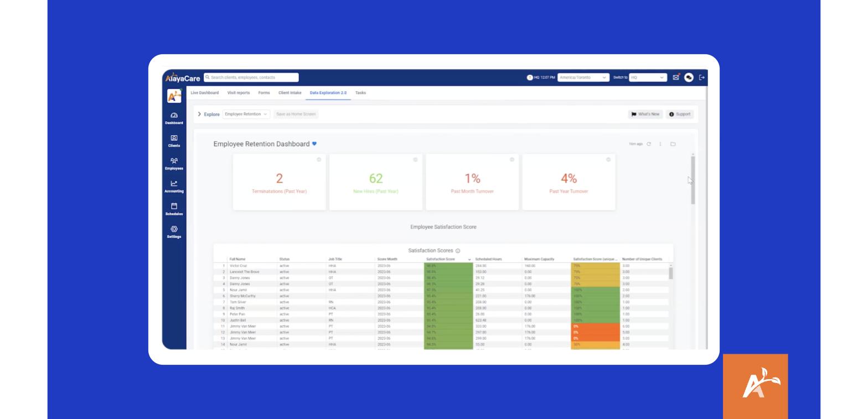This screenshot has height=419, width=868.
Task: Switch to the Visit reports tab
Action: point(239,93)
